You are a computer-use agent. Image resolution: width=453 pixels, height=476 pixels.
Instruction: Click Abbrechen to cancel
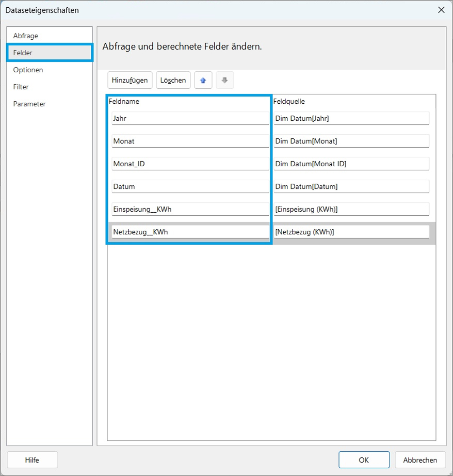coord(420,459)
